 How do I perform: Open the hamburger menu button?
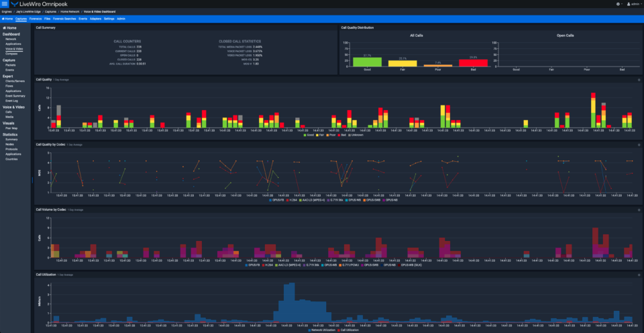click(x=5, y=4)
